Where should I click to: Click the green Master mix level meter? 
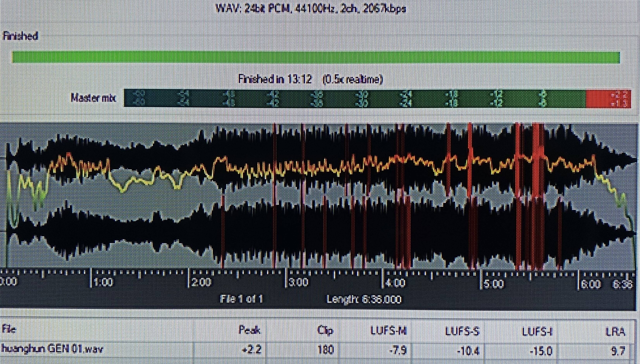355,98
